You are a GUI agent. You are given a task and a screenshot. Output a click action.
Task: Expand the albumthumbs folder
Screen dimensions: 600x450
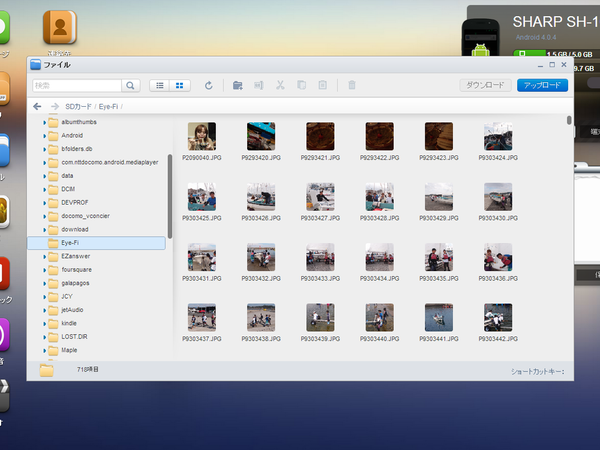[44, 122]
